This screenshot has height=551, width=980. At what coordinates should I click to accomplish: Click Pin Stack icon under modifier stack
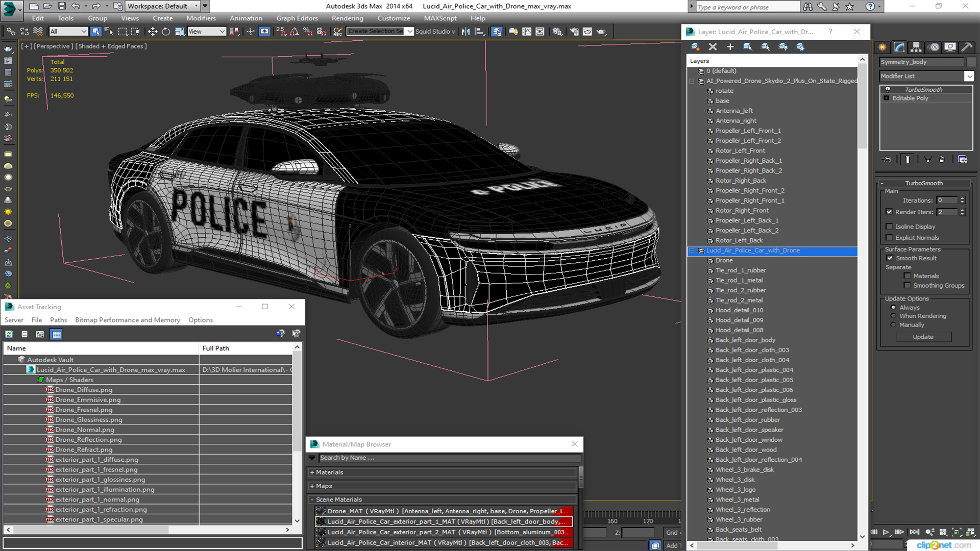coord(888,160)
